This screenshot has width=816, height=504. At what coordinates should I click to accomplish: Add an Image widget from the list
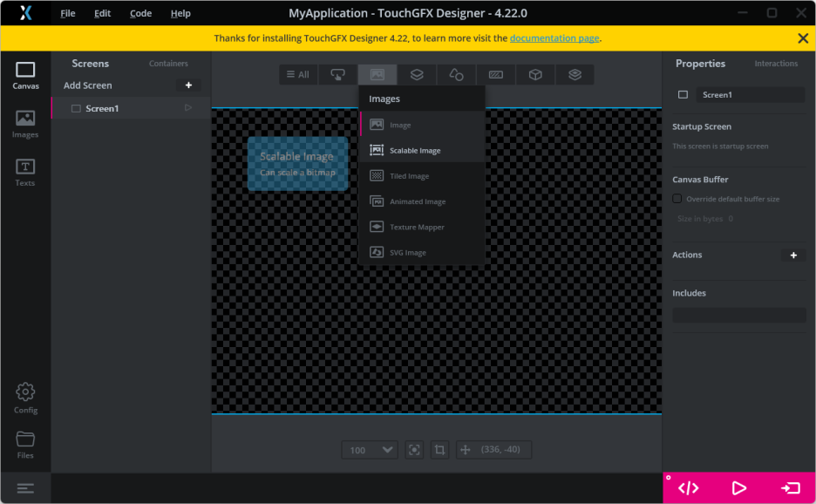[422, 125]
